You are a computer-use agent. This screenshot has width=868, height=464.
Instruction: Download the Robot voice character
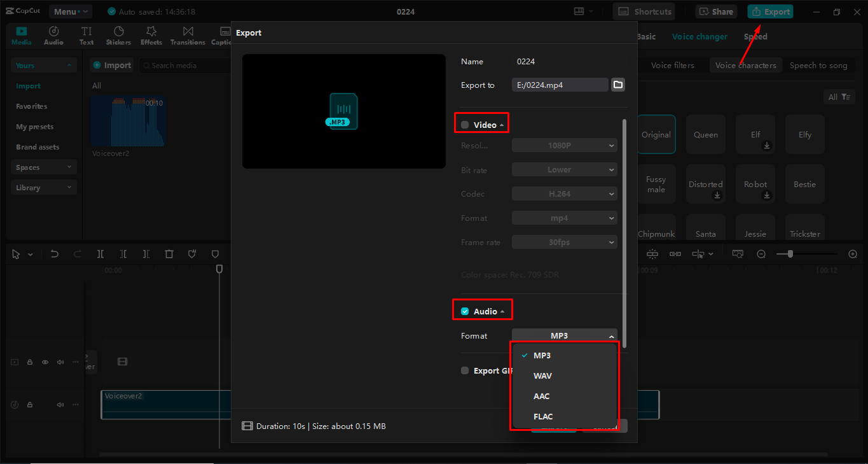click(x=768, y=195)
